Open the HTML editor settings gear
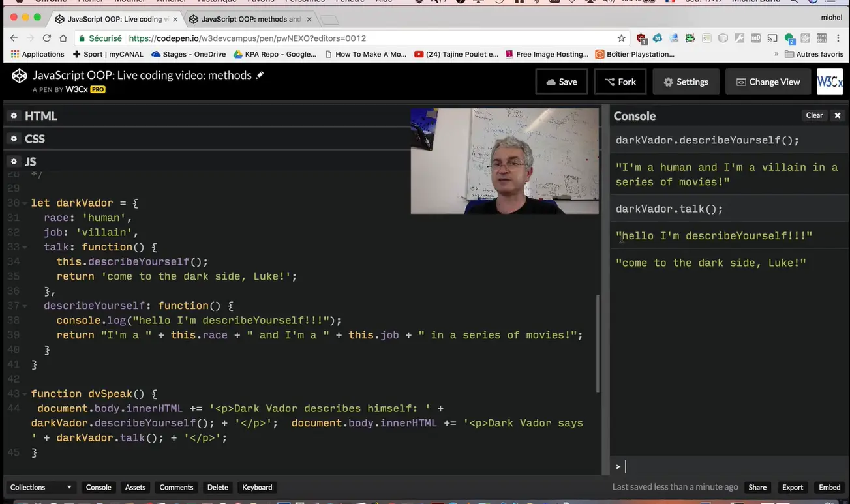Screen dimensions: 850x504 pos(14,116)
